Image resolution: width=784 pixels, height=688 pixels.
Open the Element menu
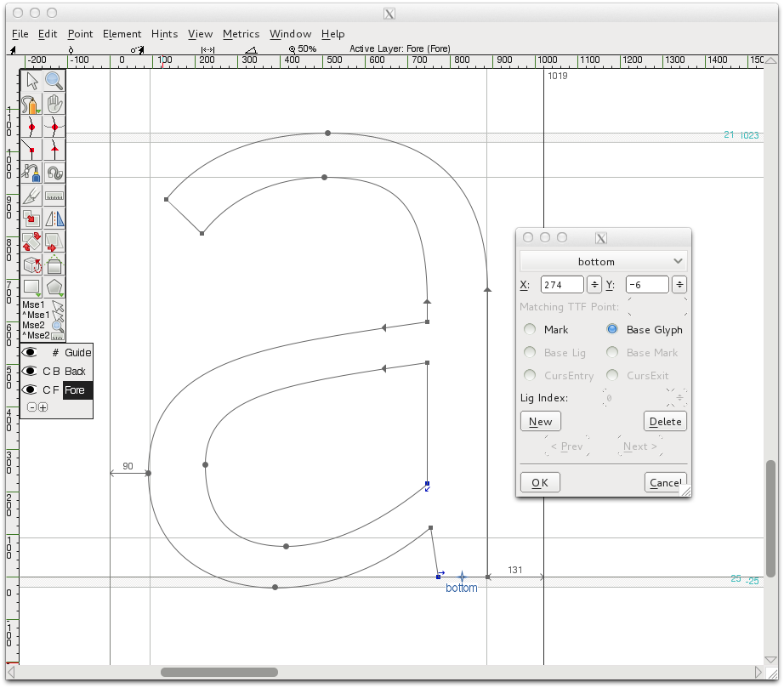pyautogui.click(x=122, y=34)
